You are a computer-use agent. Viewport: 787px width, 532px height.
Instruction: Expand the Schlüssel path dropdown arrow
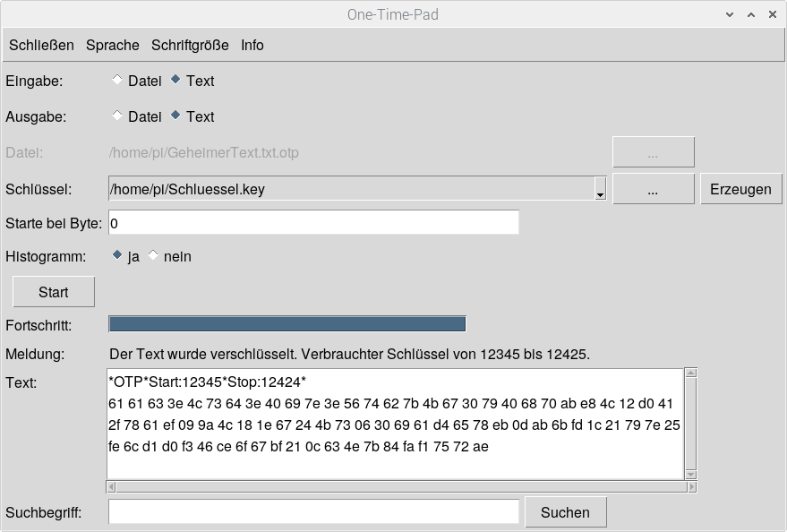click(600, 190)
